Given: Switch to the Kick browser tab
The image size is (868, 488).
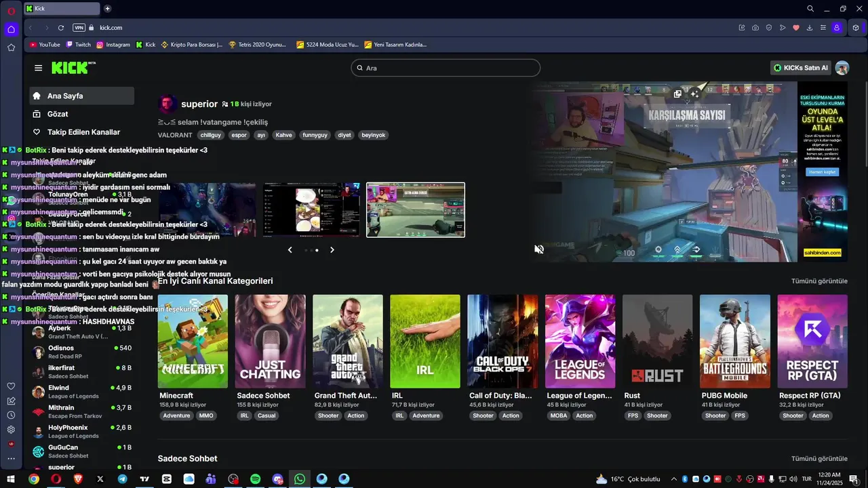Looking at the screenshot, I should [61, 9].
